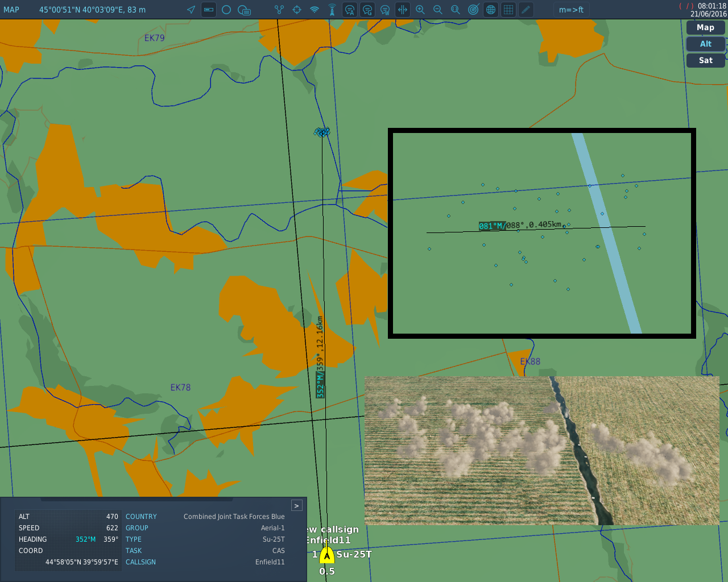Image resolution: width=728 pixels, height=582 pixels.
Task: Click the branching route nodes icon
Action: click(x=279, y=10)
